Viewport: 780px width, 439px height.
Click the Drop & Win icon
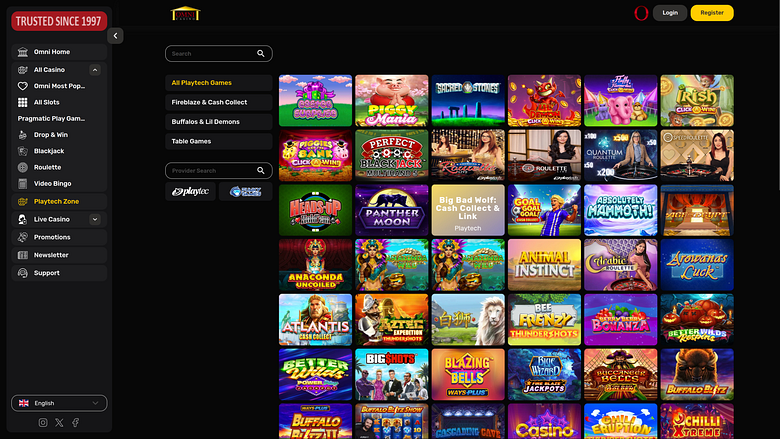22,135
